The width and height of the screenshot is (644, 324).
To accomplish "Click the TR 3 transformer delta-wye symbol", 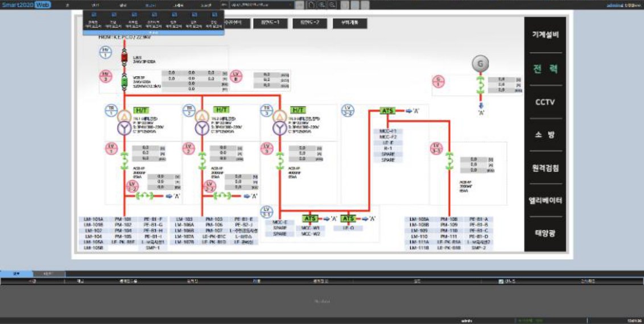I will [280, 123].
